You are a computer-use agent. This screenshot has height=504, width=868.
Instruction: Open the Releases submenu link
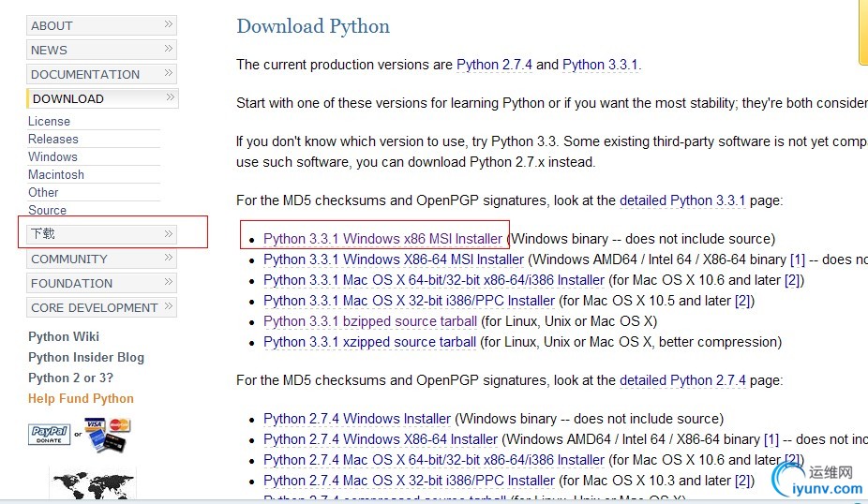pyautogui.click(x=53, y=139)
